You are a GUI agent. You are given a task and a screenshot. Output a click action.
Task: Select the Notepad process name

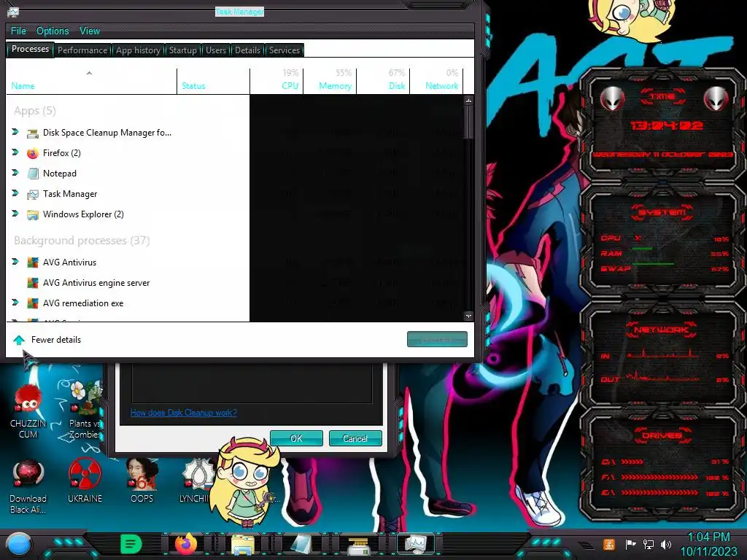(60, 174)
